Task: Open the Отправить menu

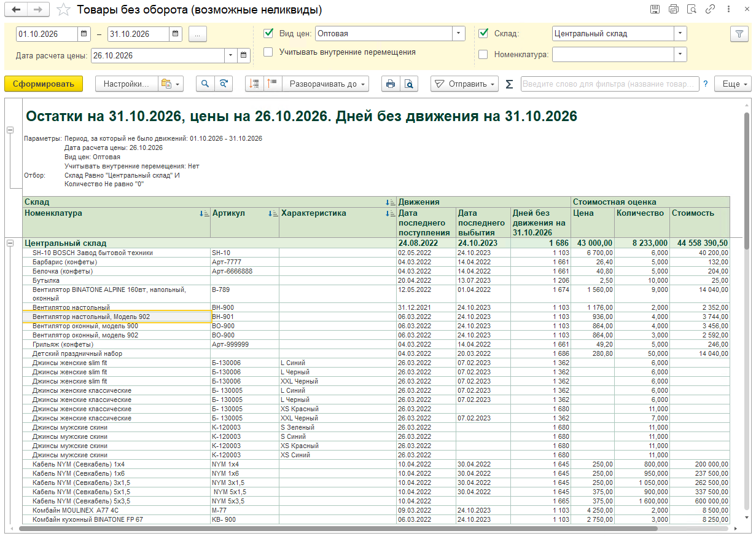Action: 465,84
